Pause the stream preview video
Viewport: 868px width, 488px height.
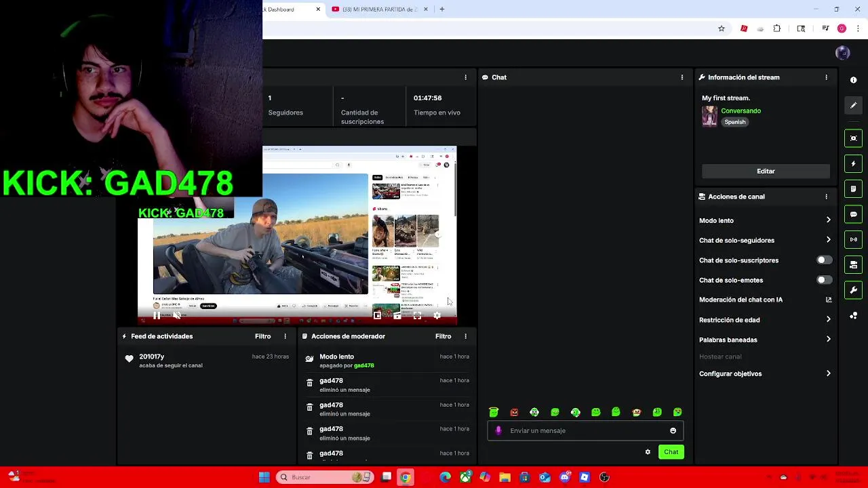[157, 315]
